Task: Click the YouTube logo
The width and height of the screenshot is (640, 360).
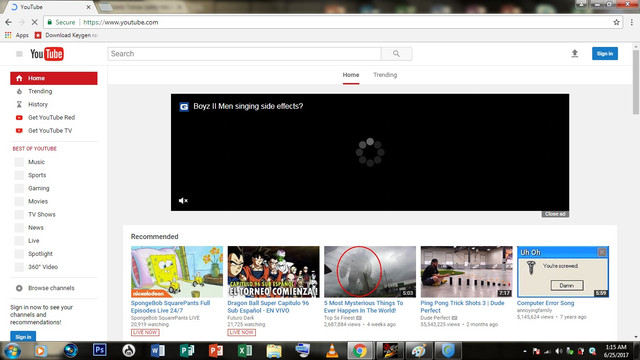Action: coord(47,54)
